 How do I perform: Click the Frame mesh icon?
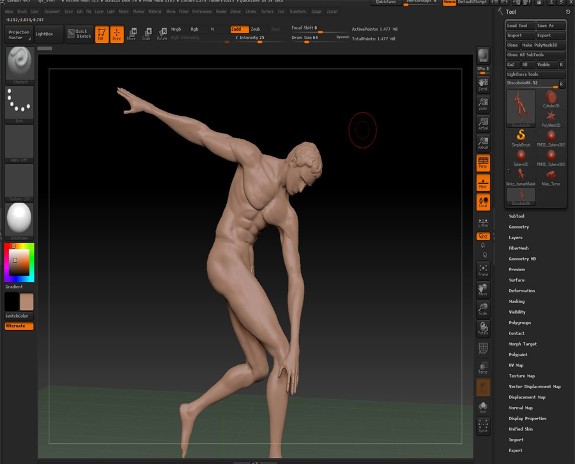click(483, 270)
